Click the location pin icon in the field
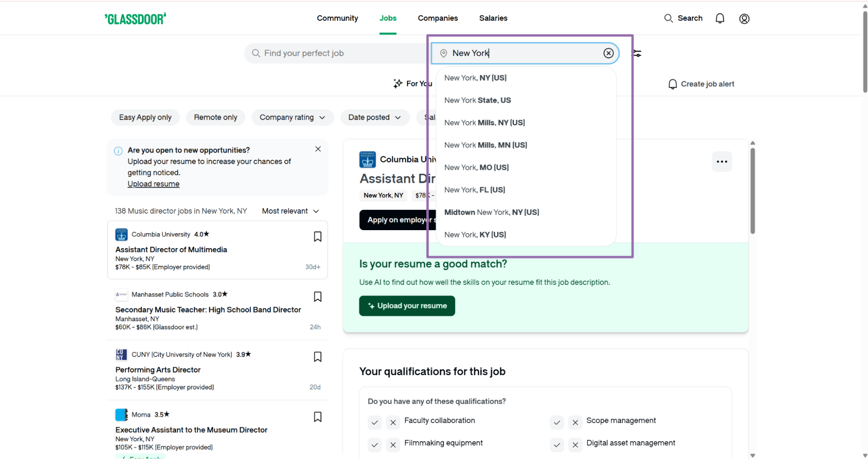 point(443,53)
